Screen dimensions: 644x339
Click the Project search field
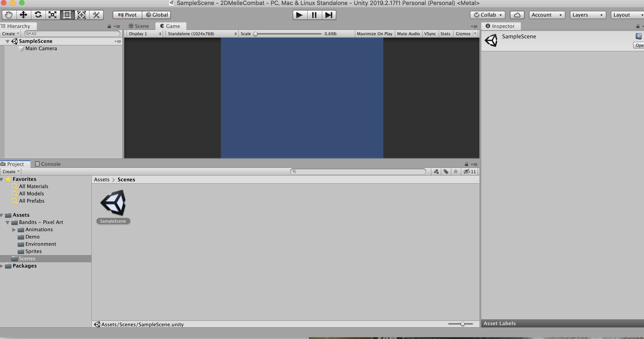click(358, 172)
